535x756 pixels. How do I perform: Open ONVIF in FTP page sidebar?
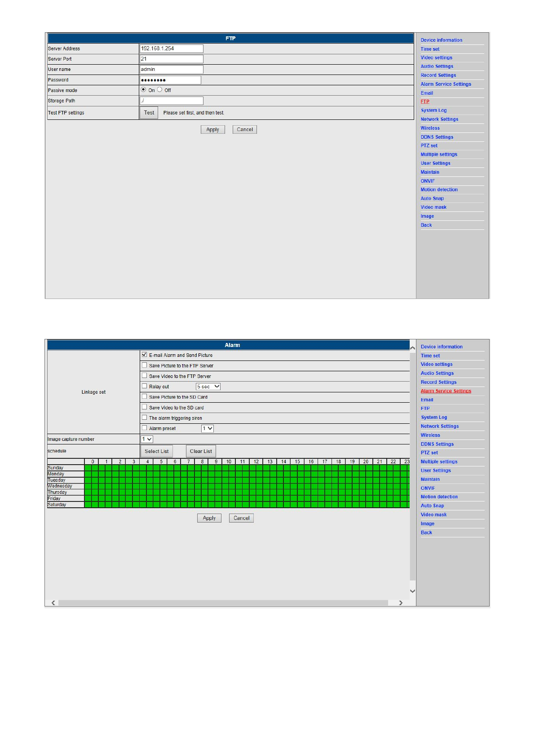pyautogui.click(x=428, y=181)
